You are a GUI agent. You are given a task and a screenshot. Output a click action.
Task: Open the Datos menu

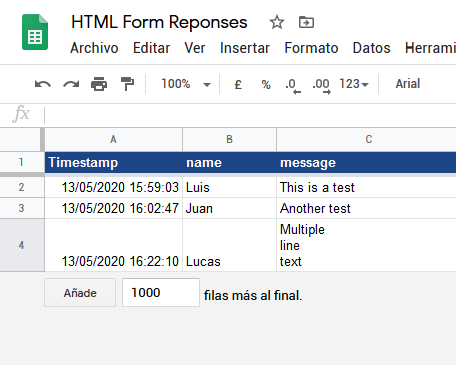point(371,48)
